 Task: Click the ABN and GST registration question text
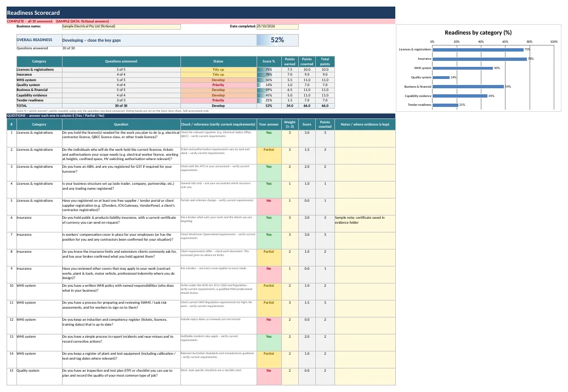pyautogui.click(x=117, y=169)
